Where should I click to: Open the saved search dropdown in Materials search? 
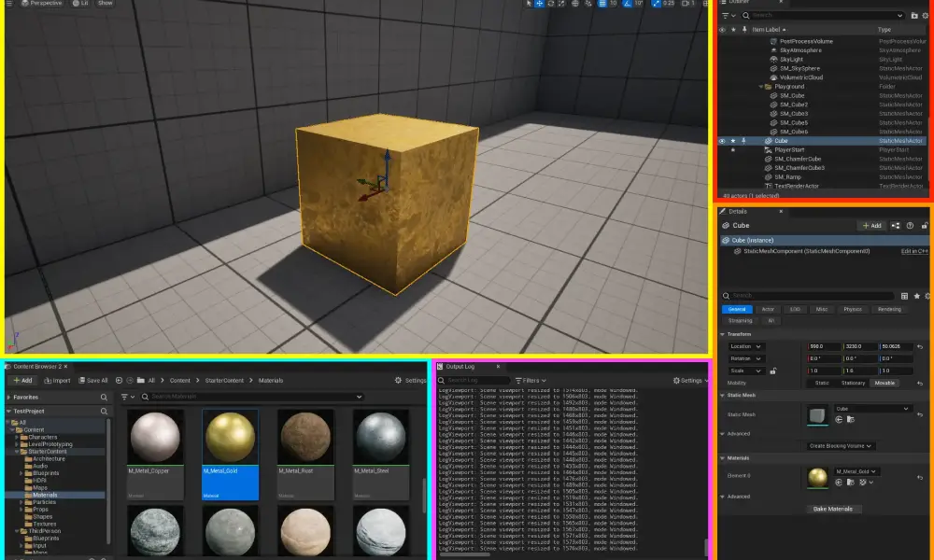click(x=360, y=397)
